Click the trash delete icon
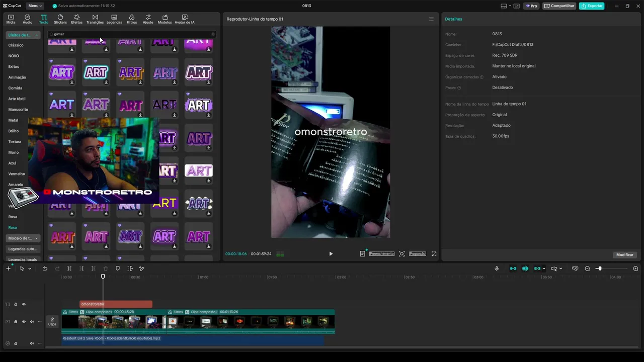 [x=106, y=268]
